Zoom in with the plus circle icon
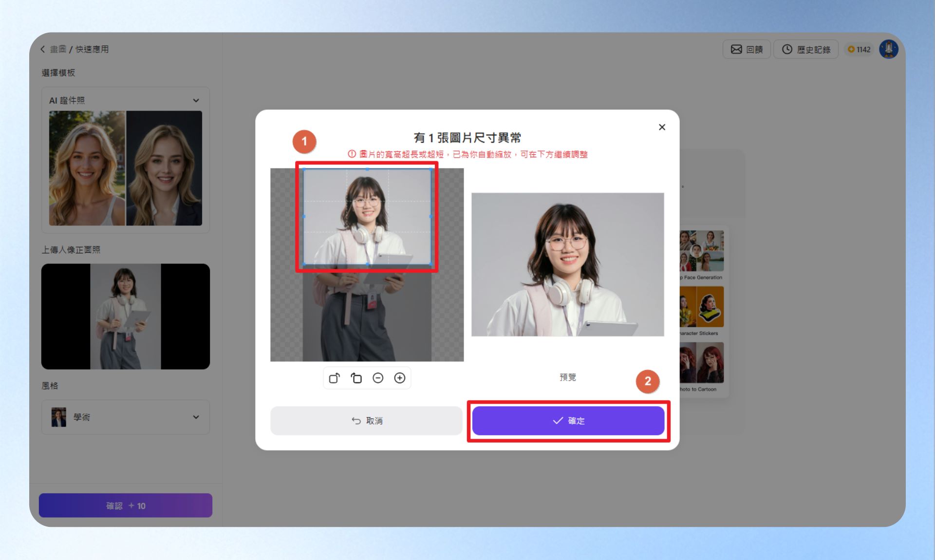 (400, 378)
